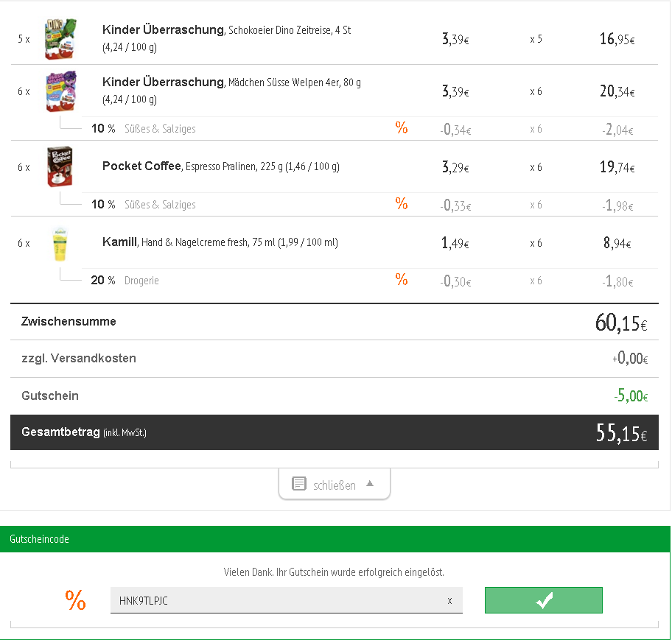Screen dimensions: 672x640
Task: Click the Mädchen Süsse Welpen product image
Action: 61,91
